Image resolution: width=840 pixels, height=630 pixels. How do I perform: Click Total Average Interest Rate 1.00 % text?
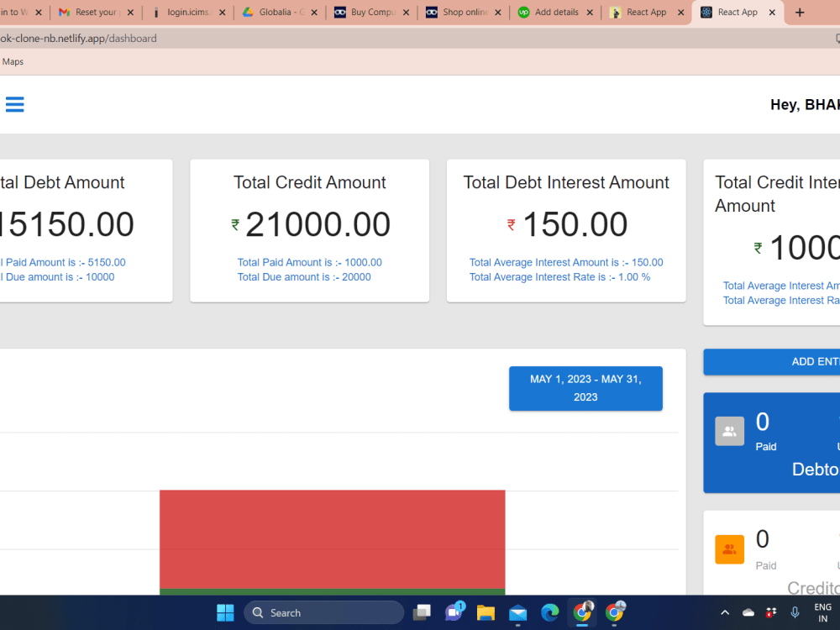(559, 277)
